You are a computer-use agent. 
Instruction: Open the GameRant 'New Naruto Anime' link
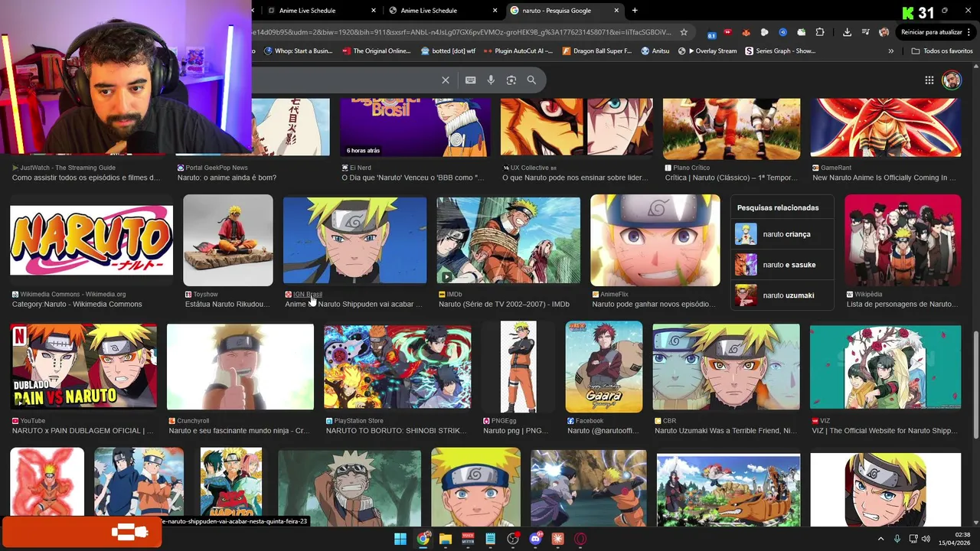coord(884,178)
